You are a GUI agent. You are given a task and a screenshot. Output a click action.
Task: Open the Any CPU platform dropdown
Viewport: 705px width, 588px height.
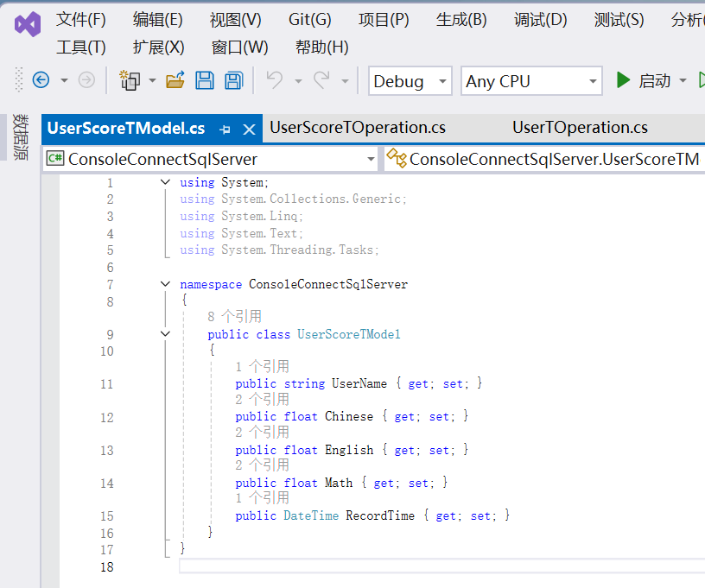[591, 80]
